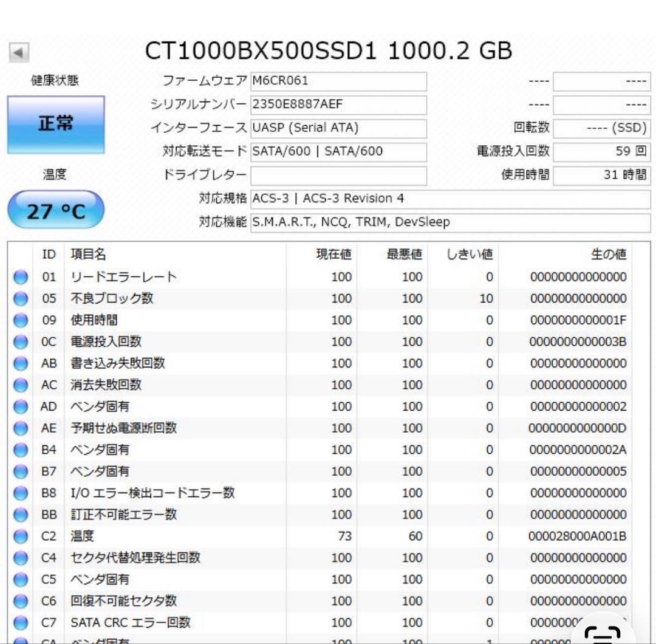656x644 pixels.
Task: Click raw value 00000000001F
Action: tap(578, 320)
